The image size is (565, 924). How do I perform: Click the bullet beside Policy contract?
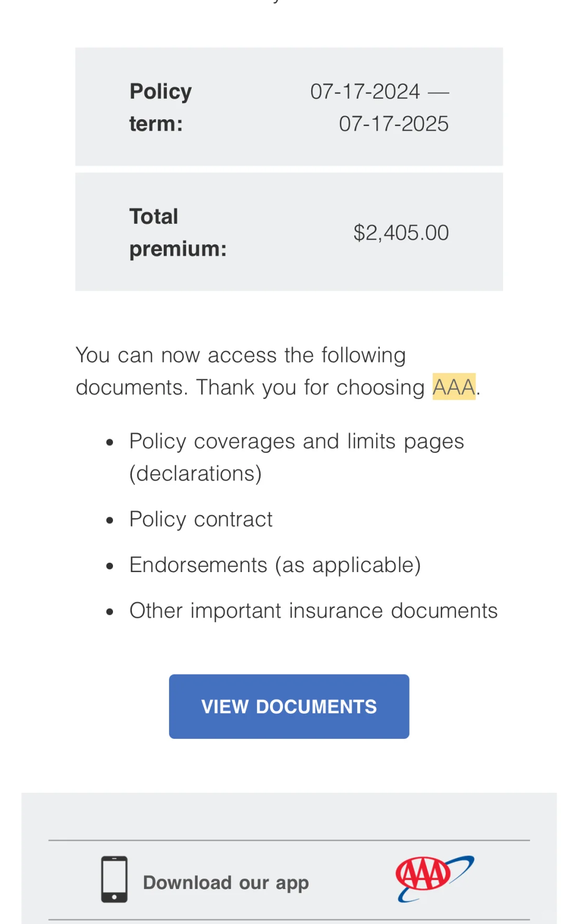pos(110,520)
